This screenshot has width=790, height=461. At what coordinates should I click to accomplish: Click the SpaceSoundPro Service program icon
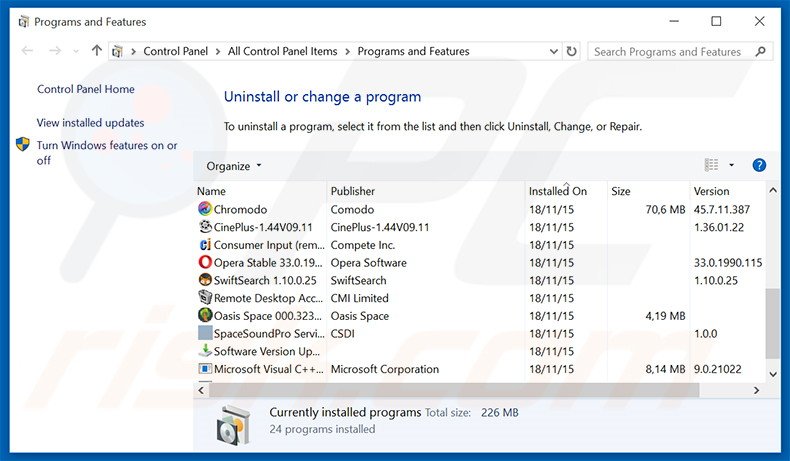coord(205,333)
